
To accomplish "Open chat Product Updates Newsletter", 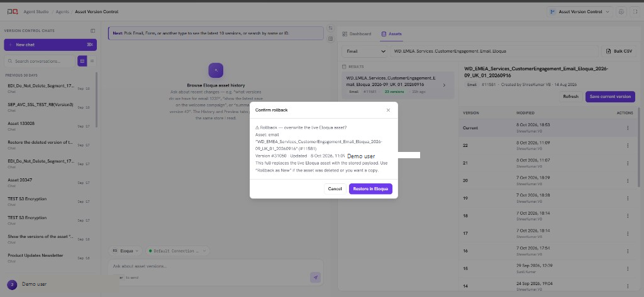I will (50, 257).
